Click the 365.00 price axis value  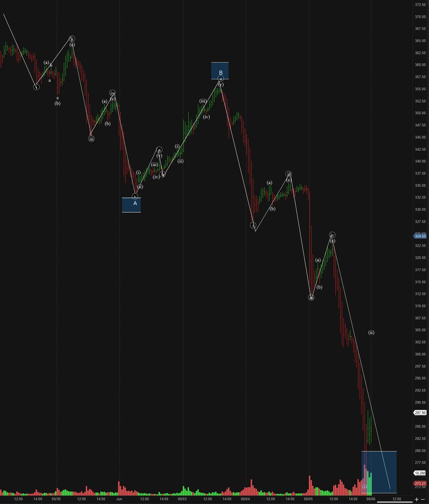click(x=420, y=41)
